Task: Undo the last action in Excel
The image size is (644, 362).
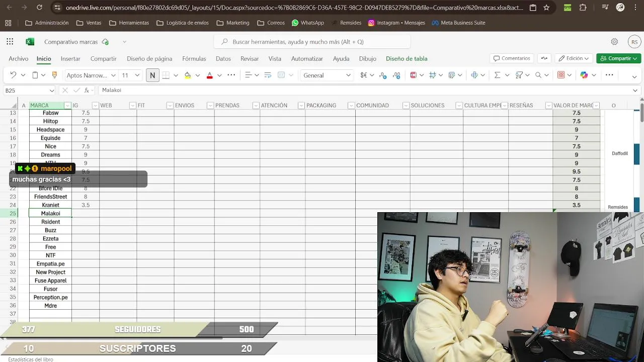Action: tap(13, 75)
